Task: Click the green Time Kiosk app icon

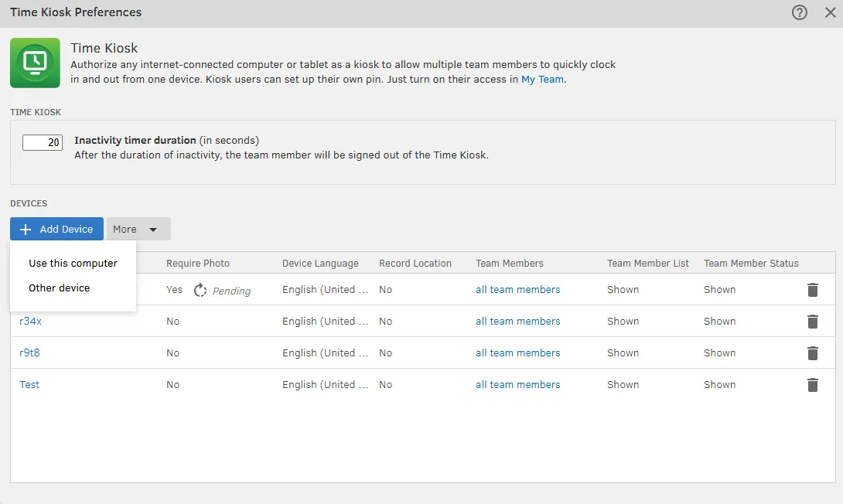Action: (35, 63)
